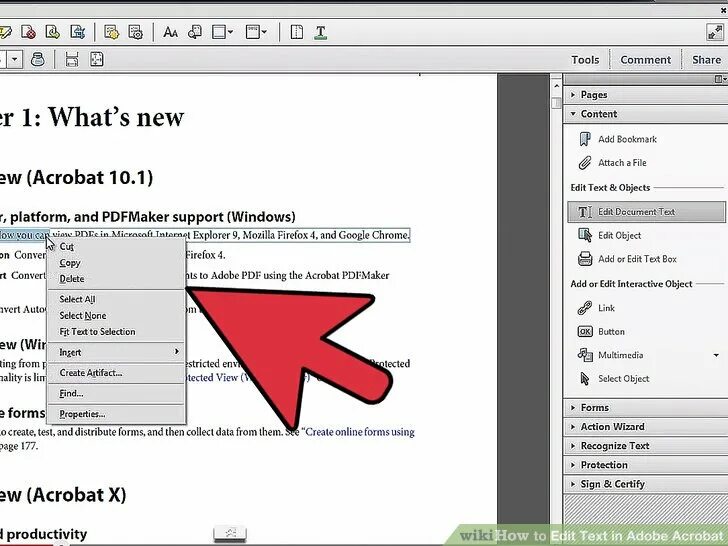Click the 'Aa' text recognition toolbar icon
The image size is (728, 546).
click(170, 32)
